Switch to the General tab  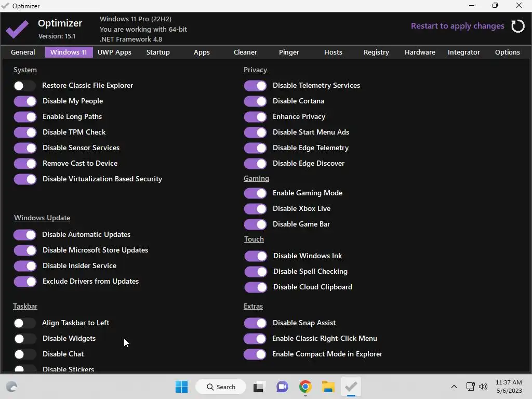pos(23,52)
